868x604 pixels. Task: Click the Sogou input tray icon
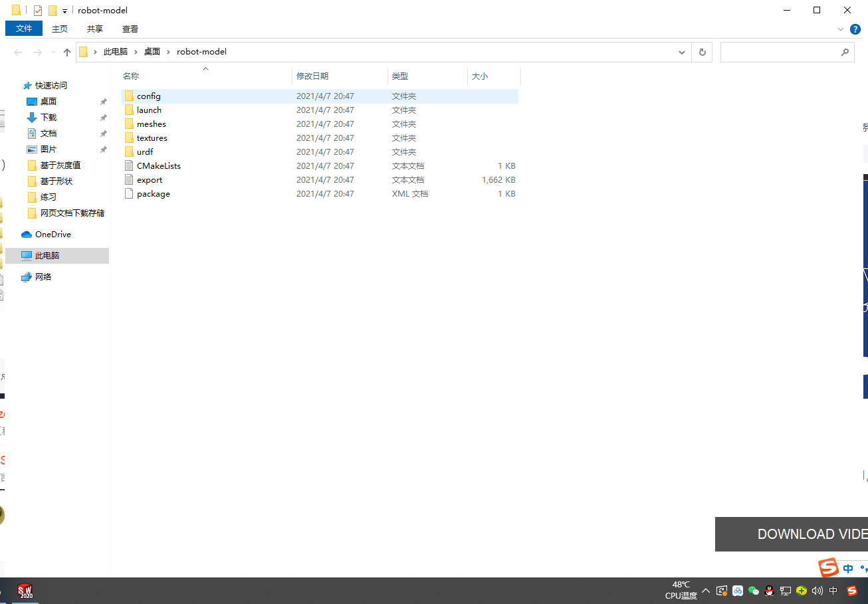click(852, 591)
